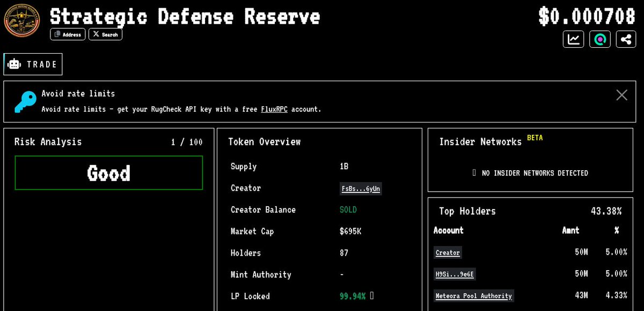Click the Risk Analysis heading

pyautogui.click(x=48, y=142)
